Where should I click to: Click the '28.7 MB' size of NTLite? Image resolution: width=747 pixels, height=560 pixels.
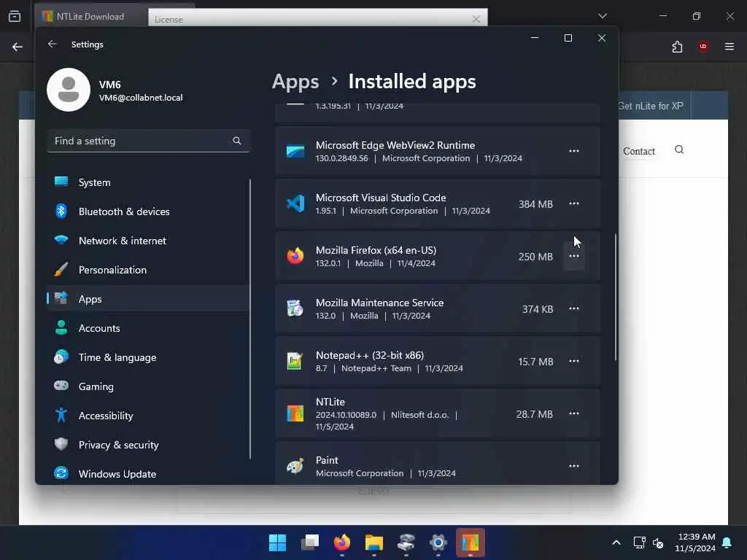pos(534,414)
